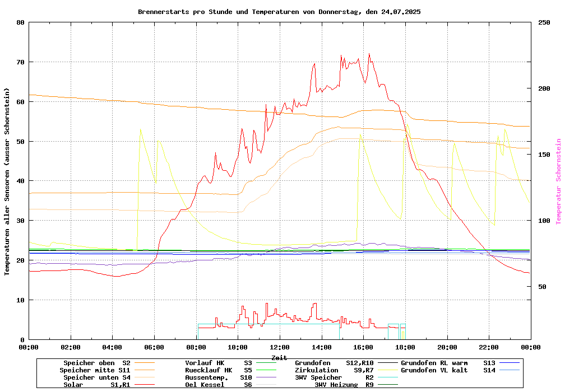This screenshot has width=574, height=392.
Task: Click the pink Temperatur Schornstein axis label
Action: tap(558, 181)
